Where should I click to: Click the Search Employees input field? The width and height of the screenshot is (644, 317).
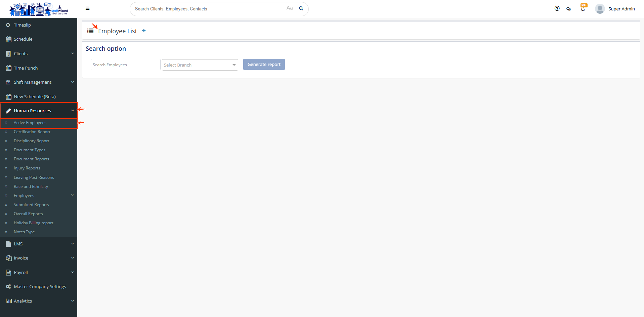click(x=125, y=65)
